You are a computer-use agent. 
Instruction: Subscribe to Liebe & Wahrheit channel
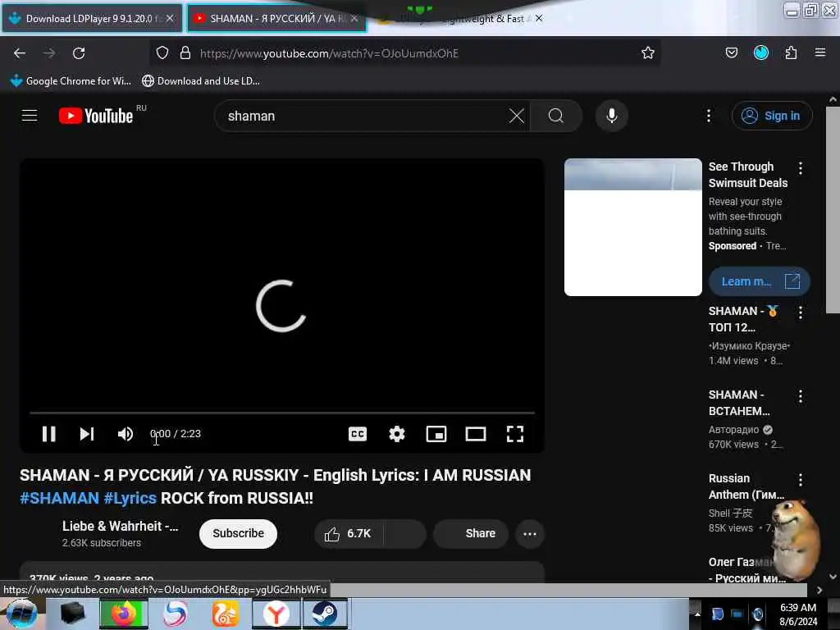pos(238,533)
